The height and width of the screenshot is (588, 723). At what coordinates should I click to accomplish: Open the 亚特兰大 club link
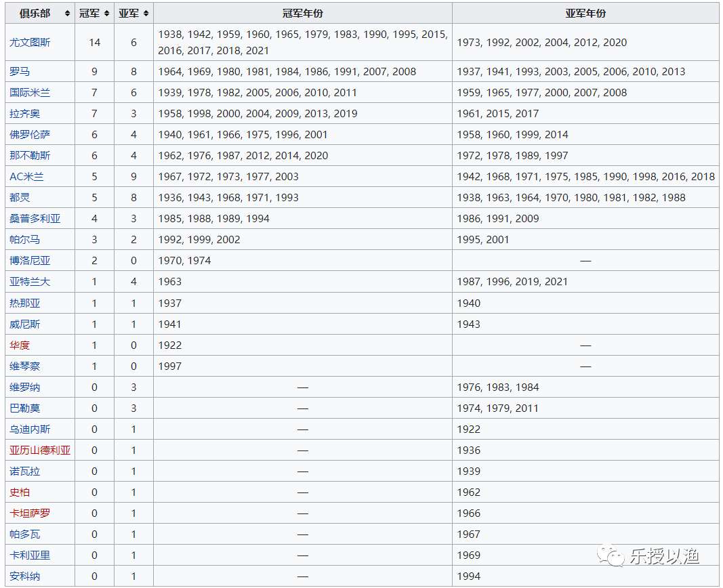point(30,282)
